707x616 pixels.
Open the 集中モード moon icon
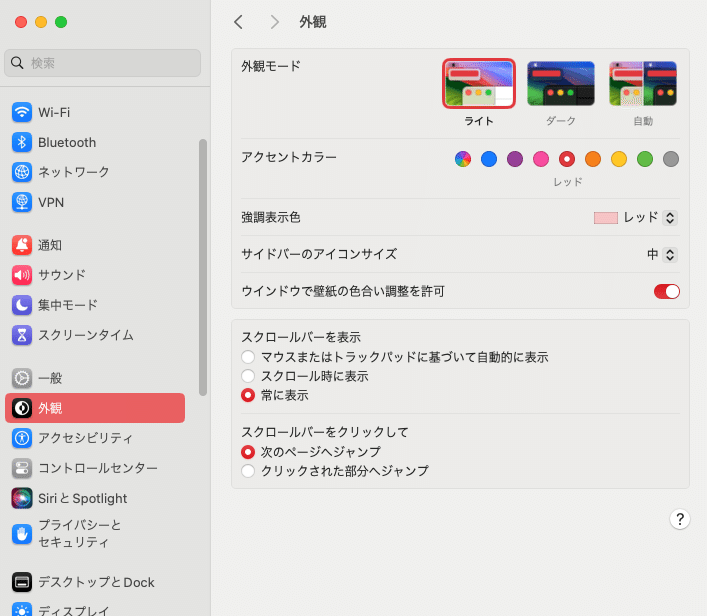[x=22, y=305]
